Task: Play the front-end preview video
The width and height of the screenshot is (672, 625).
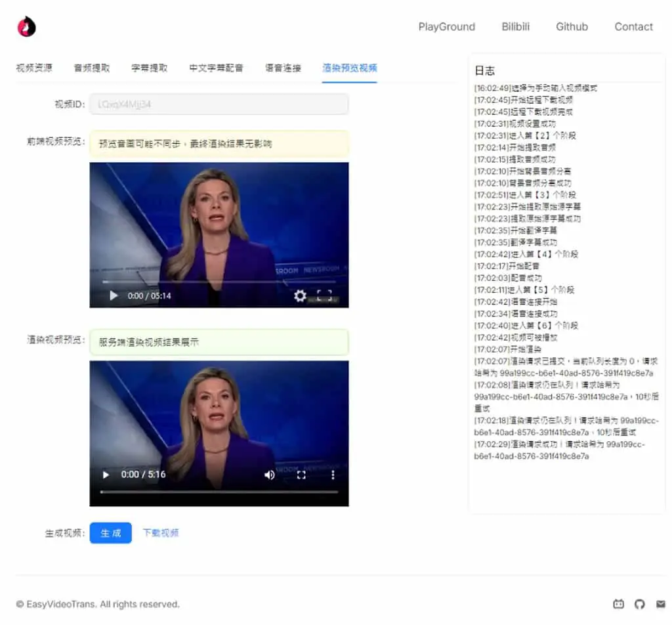Action: 114,295
